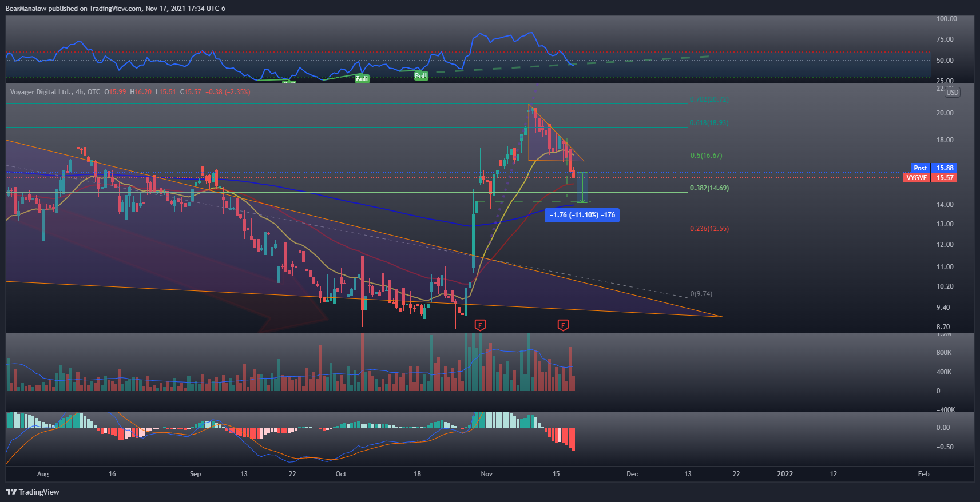Click the 0.5(16.67) Fibonacci level label
Viewport: 980px width, 502px height.
pos(706,156)
